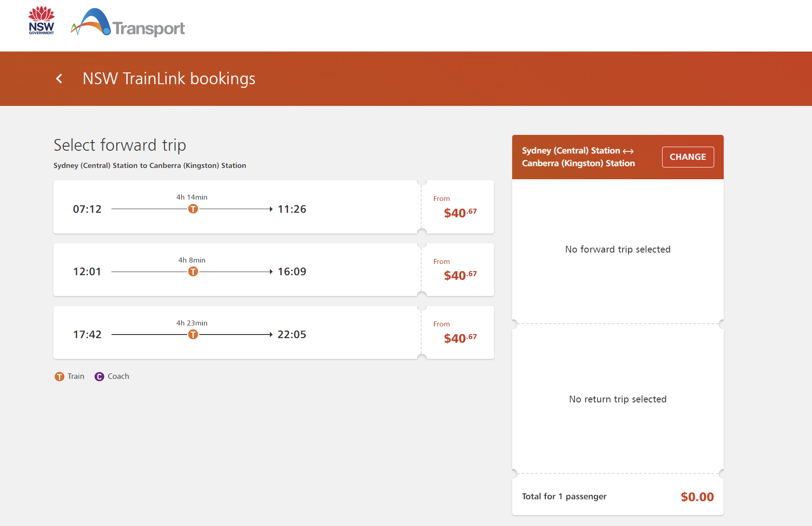Click the summary route text 'Canberra (Kingston) Station'

click(x=578, y=163)
